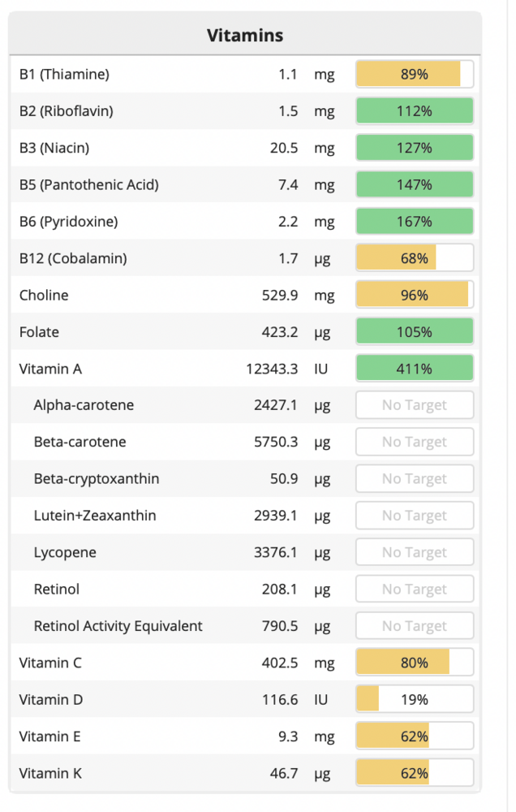Click the Vitamin A 411% bar

pyautogui.click(x=414, y=369)
